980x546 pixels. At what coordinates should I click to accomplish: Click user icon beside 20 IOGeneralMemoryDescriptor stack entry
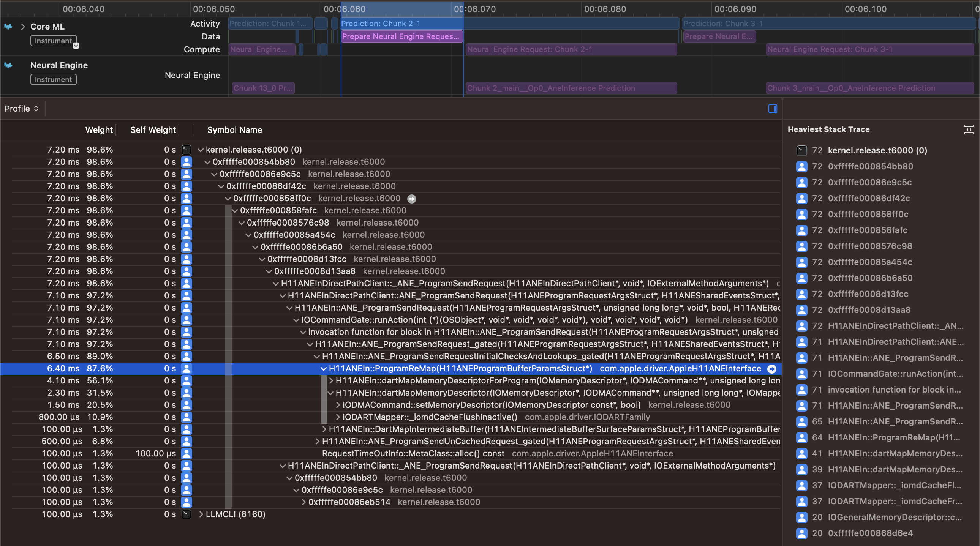801,518
